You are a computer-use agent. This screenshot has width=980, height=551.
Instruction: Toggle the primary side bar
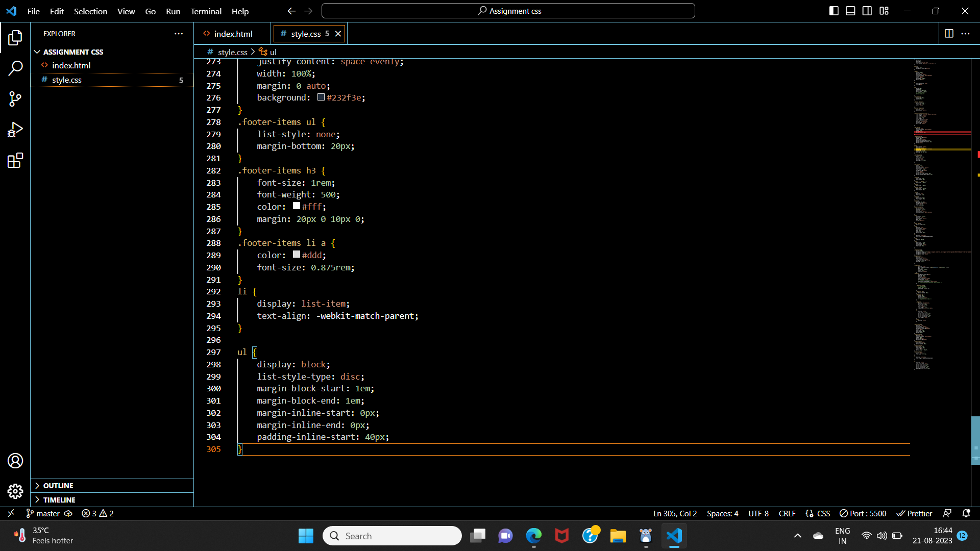point(834,10)
